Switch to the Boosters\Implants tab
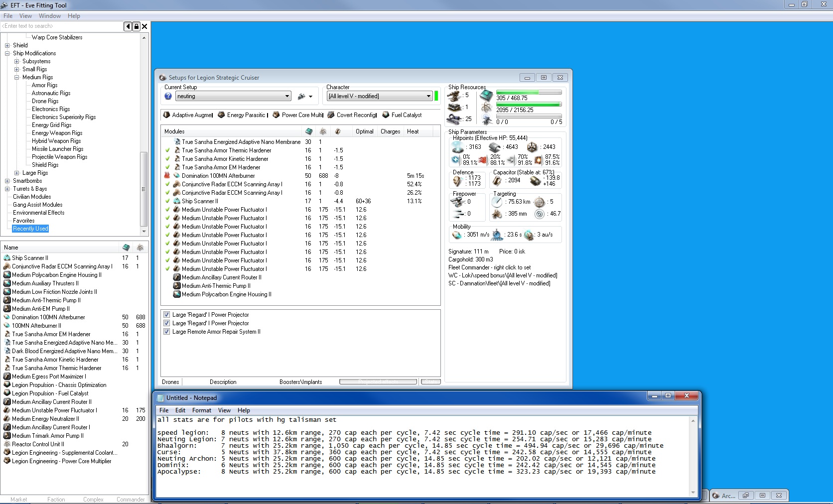The width and height of the screenshot is (833, 504). click(x=300, y=382)
